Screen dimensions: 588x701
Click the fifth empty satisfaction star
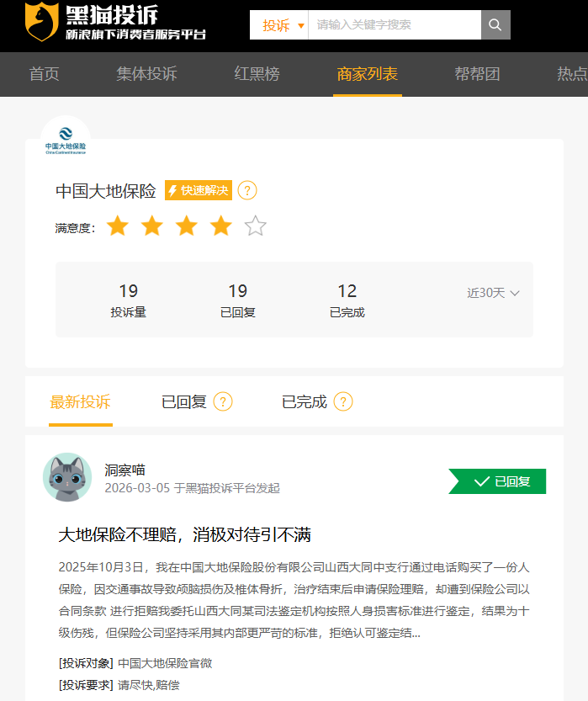coord(255,226)
